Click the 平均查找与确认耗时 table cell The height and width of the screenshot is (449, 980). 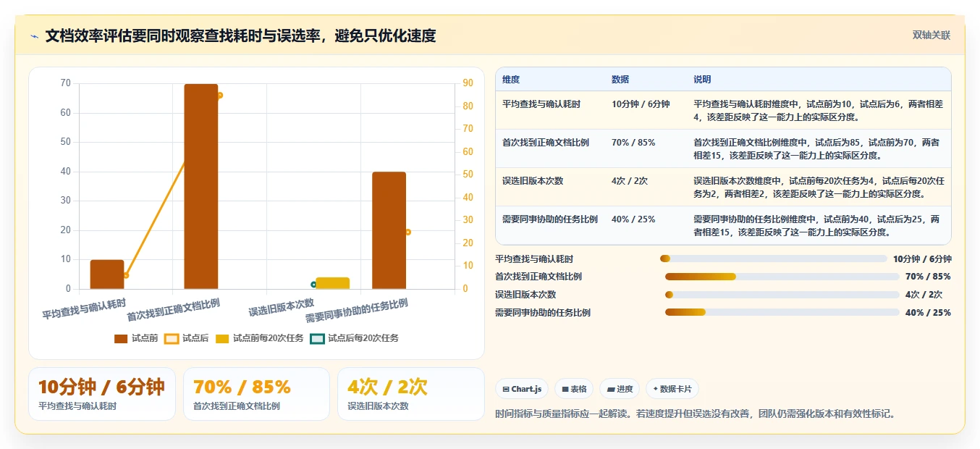(549, 110)
